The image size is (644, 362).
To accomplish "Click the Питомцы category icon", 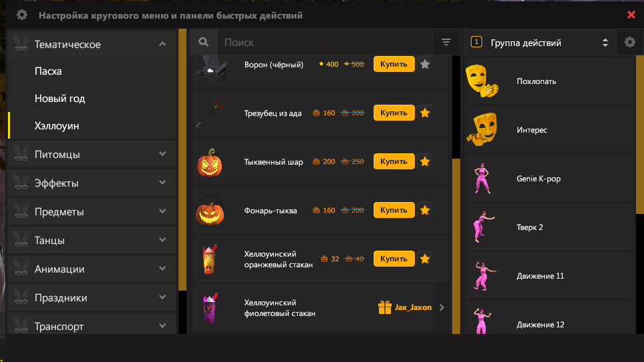I will click(x=21, y=154).
